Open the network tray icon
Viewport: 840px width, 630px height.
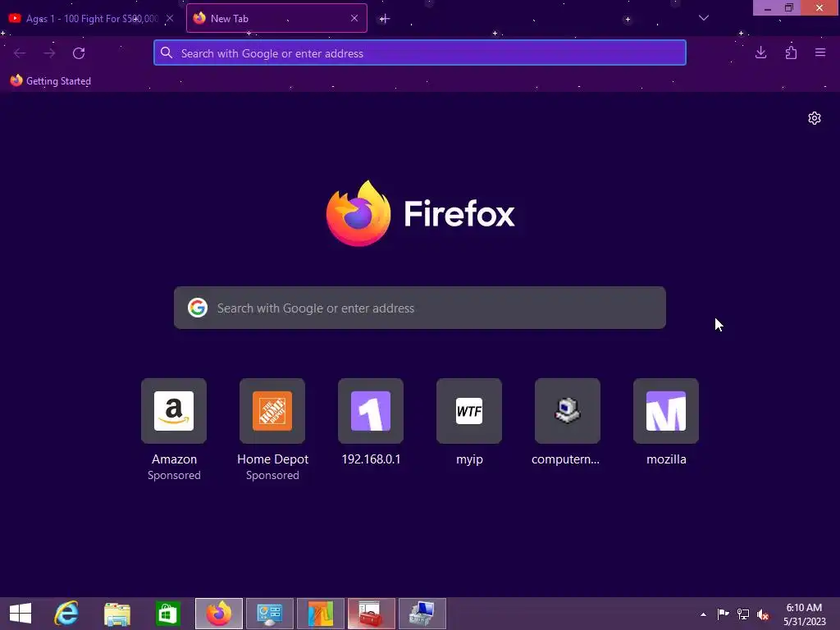point(743,614)
